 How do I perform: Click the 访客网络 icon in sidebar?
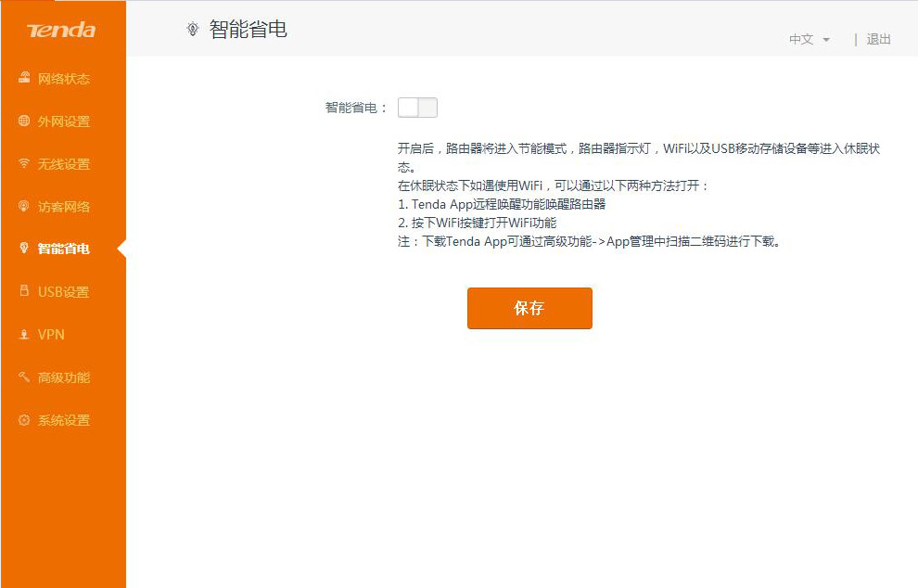pos(24,206)
